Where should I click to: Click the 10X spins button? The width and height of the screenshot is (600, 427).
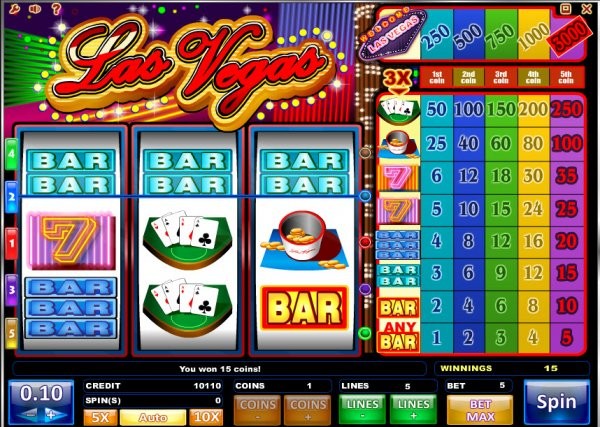[206, 417]
